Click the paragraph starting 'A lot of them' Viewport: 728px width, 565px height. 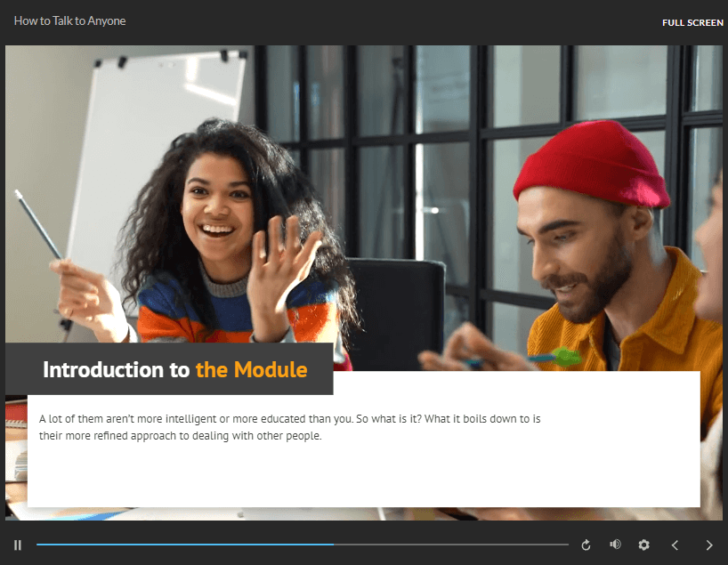pos(289,427)
